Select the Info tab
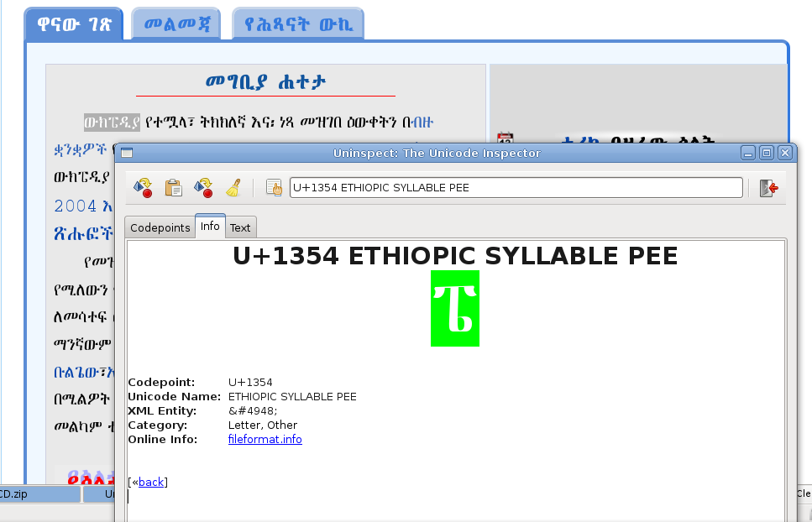812x522 pixels. click(210, 226)
